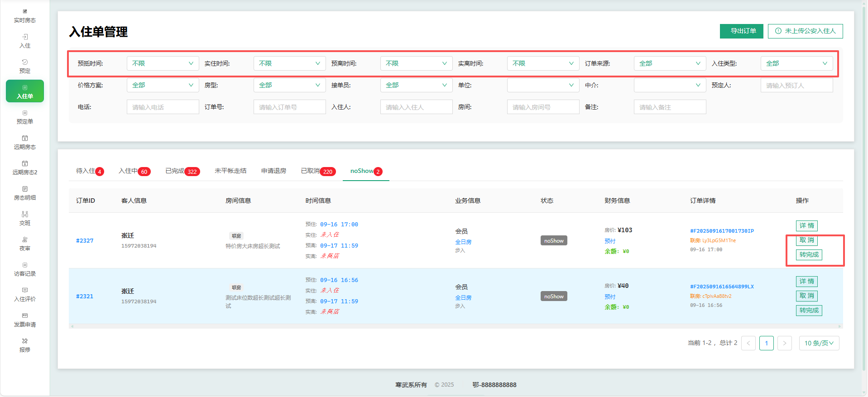Switch to the 已取消 tab
This screenshot has width=868, height=397.
click(318, 171)
